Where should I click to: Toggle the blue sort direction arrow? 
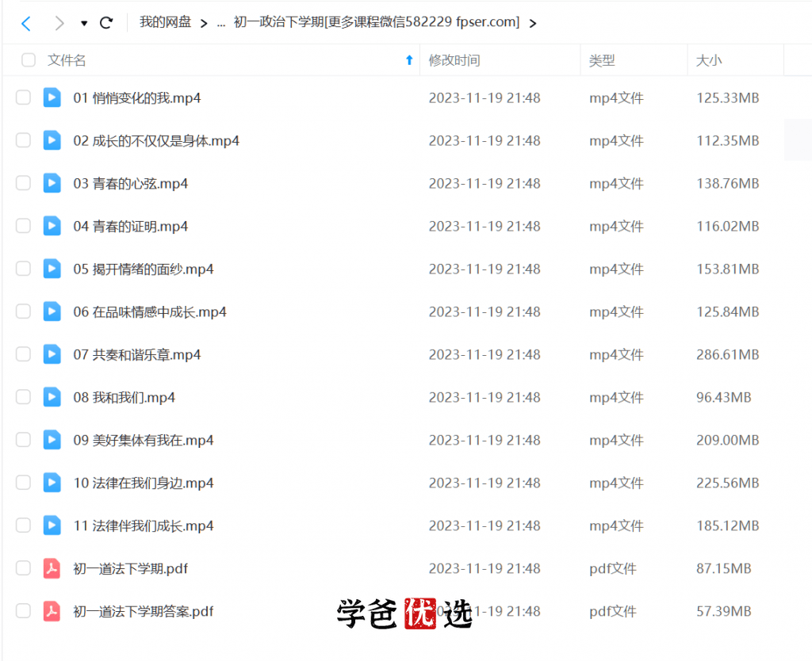coord(409,60)
